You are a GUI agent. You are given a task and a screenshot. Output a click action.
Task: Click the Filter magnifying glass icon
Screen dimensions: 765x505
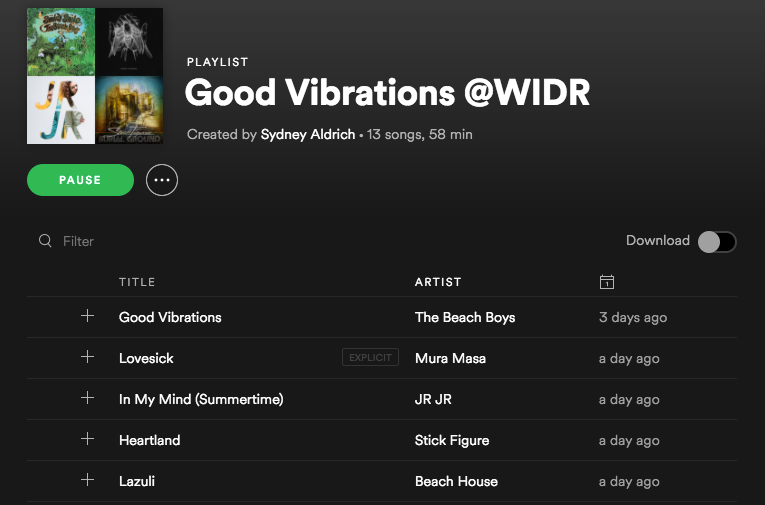45,241
